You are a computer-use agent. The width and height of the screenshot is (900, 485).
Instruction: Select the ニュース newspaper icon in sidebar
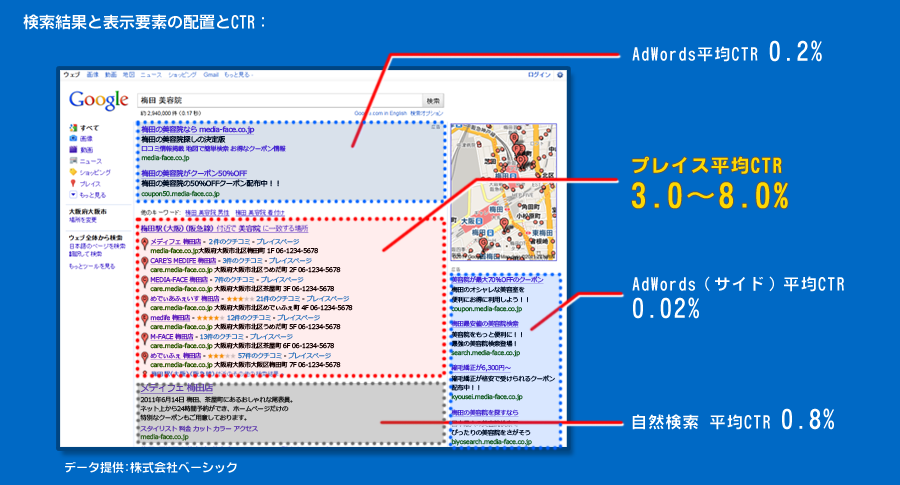pyautogui.click(x=73, y=161)
